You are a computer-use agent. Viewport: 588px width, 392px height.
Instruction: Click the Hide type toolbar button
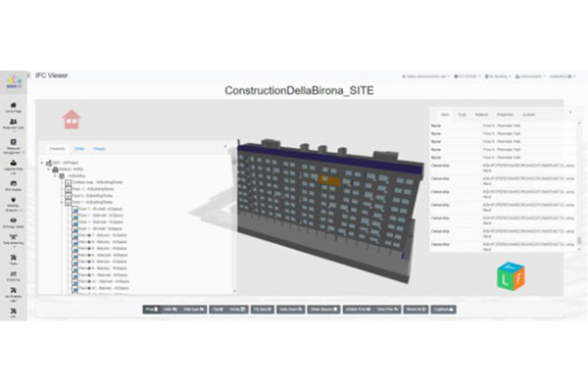click(x=193, y=310)
